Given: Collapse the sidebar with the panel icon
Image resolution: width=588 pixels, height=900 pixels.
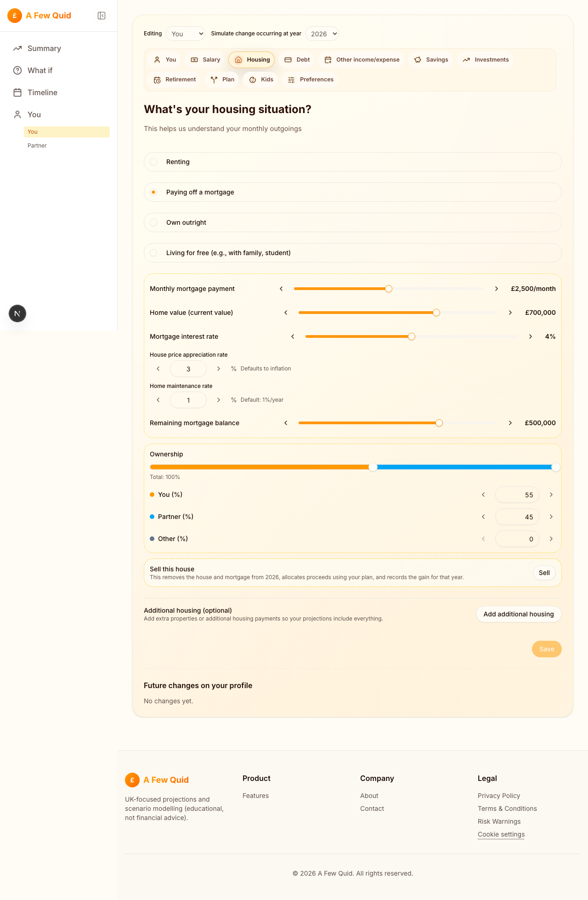Looking at the screenshot, I should point(102,15).
